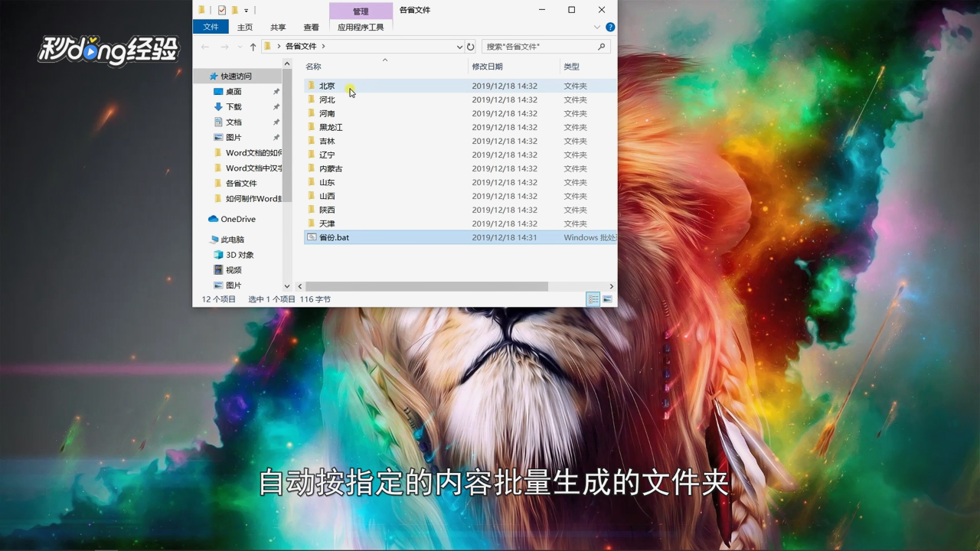Click the 2019/12/18 14:31 date of 省份.bat
The height and width of the screenshot is (551, 980).
(505, 237)
